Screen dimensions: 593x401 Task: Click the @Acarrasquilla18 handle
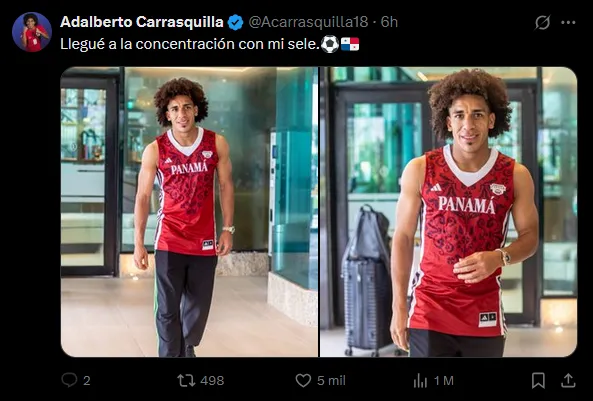(x=308, y=22)
